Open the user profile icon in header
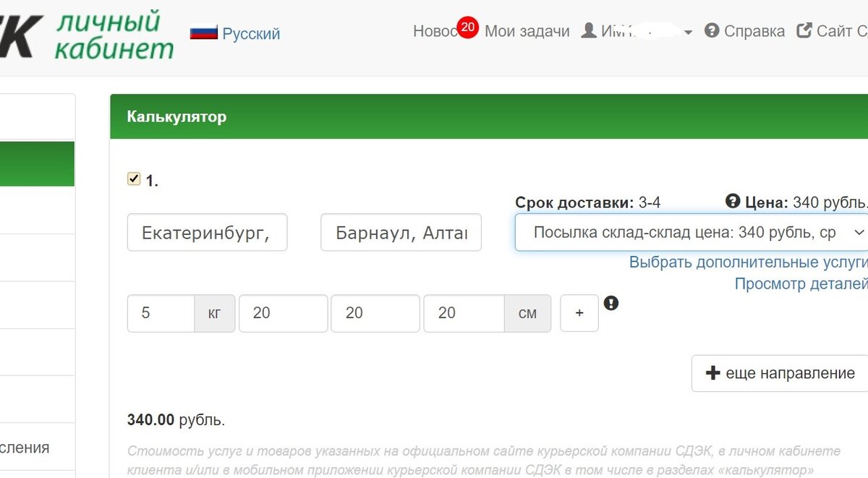The height and width of the screenshot is (478, 868). 589,31
